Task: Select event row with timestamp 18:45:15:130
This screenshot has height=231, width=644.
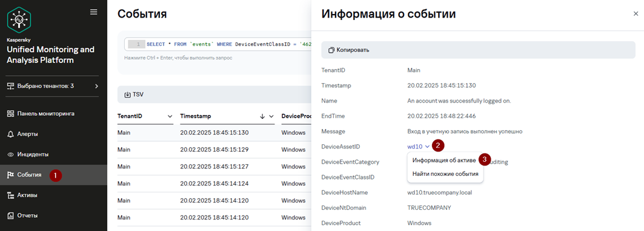Action: 214,133
